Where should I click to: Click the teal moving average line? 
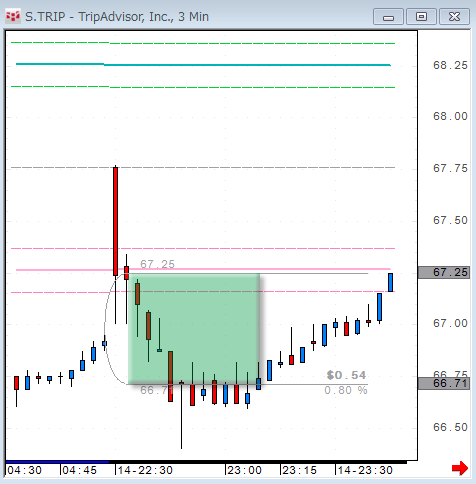(203, 65)
